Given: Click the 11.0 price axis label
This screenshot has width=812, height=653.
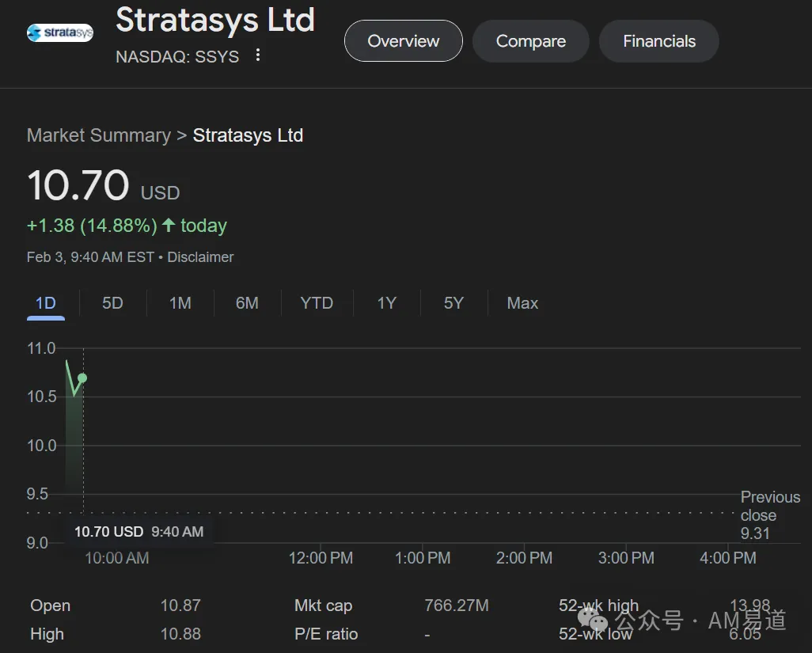Looking at the screenshot, I should point(41,348).
